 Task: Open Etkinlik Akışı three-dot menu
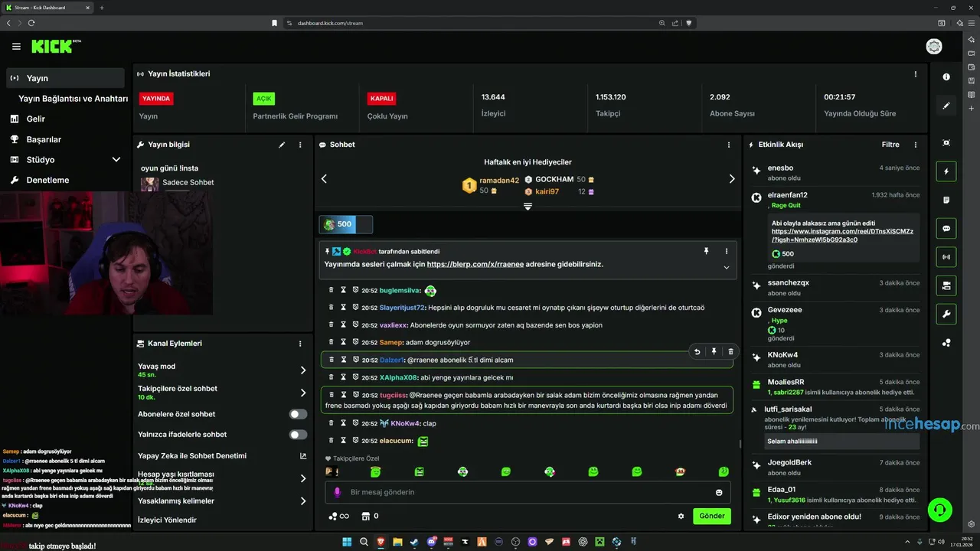pyautogui.click(x=915, y=145)
